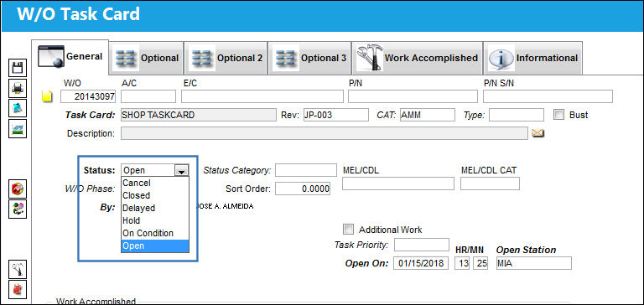Open the Work Accomplished tab
The height and width of the screenshot is (305, 644).
pyautogui.click(x=418, y=59)
